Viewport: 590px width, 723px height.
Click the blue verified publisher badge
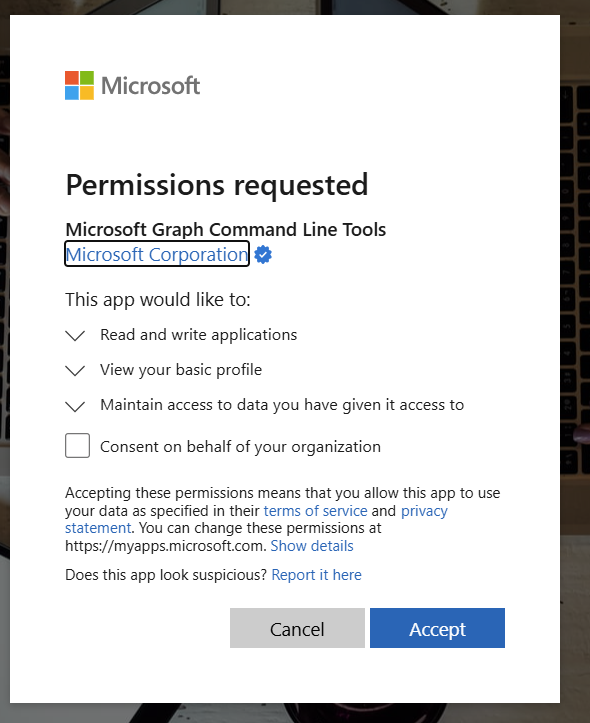[x=263, y=255]
